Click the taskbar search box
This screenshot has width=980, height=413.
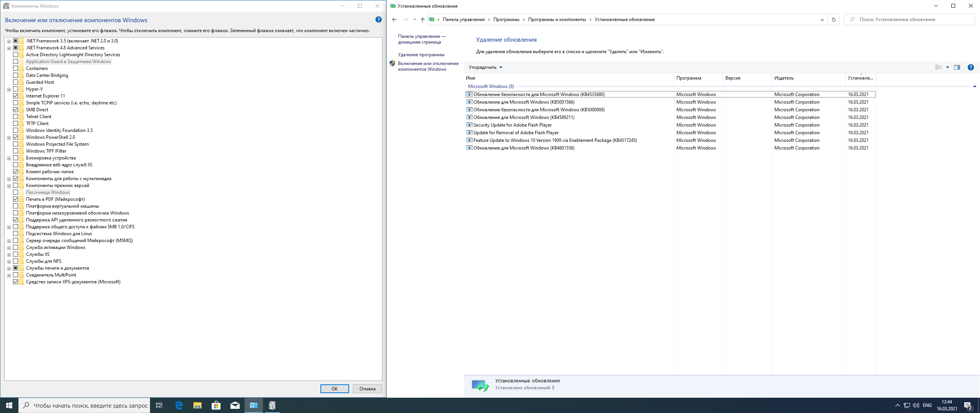point(84,405)
